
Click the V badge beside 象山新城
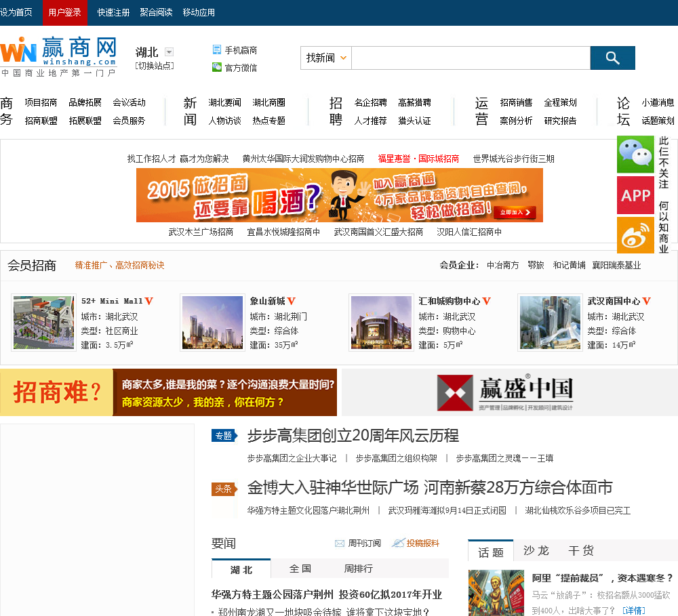pyautogui.click(x=291, y=301)
